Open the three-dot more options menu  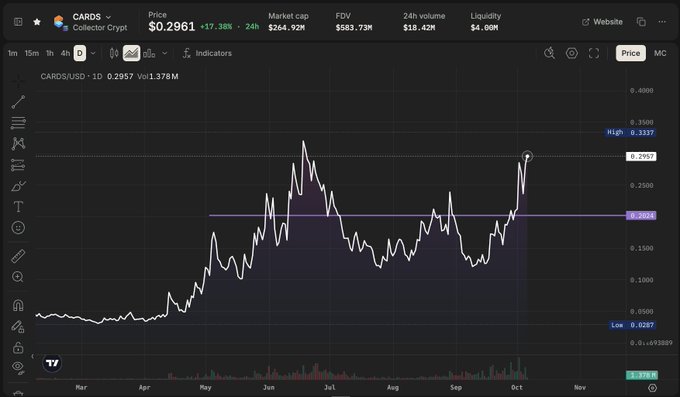(662, 22)
